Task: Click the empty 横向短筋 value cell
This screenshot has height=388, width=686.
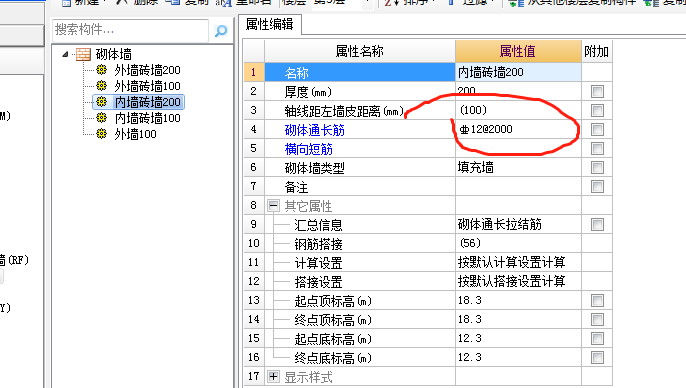Action: pyautogui.click(x=518, y=148)
